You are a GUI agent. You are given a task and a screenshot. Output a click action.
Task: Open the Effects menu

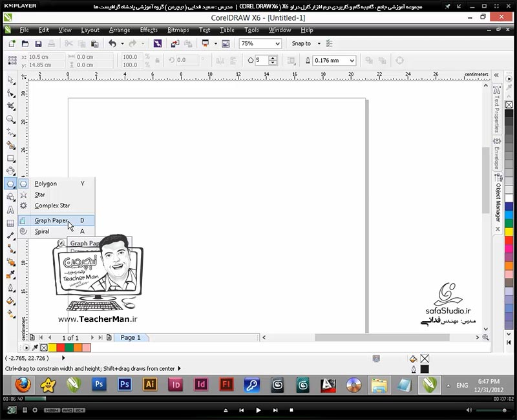click(x=149, y=30)
